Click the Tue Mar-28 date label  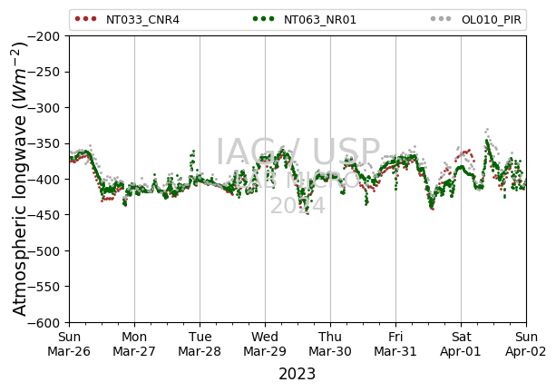tap(200, 344)
